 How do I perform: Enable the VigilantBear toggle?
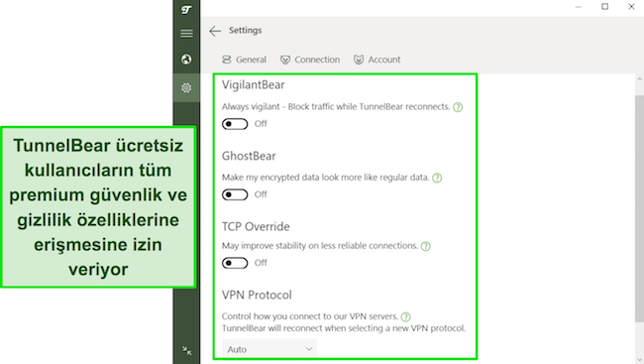[235, 124]
